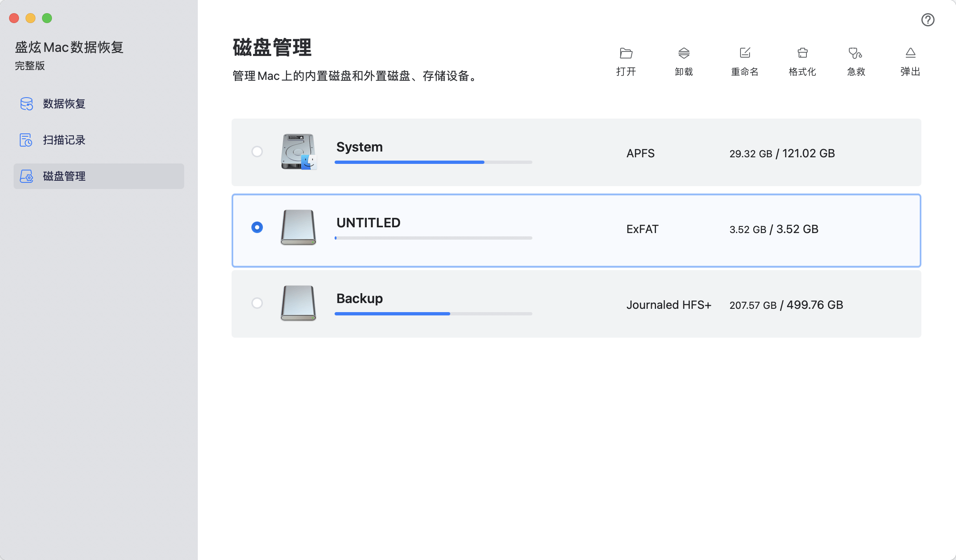Click the System disk usage progress bar

433,162
